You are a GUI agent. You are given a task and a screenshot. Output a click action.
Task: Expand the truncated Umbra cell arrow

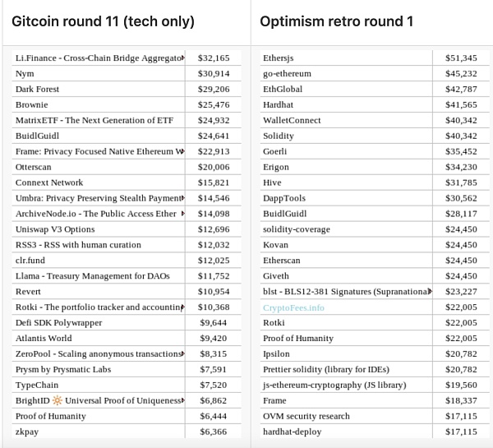click(x=184, y=198)
